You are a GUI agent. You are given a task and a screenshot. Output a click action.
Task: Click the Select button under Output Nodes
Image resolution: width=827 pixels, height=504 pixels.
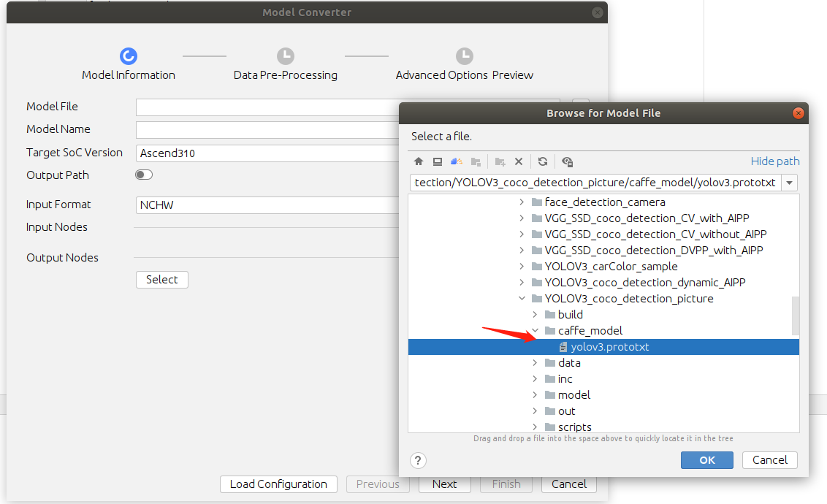point(162,280)
